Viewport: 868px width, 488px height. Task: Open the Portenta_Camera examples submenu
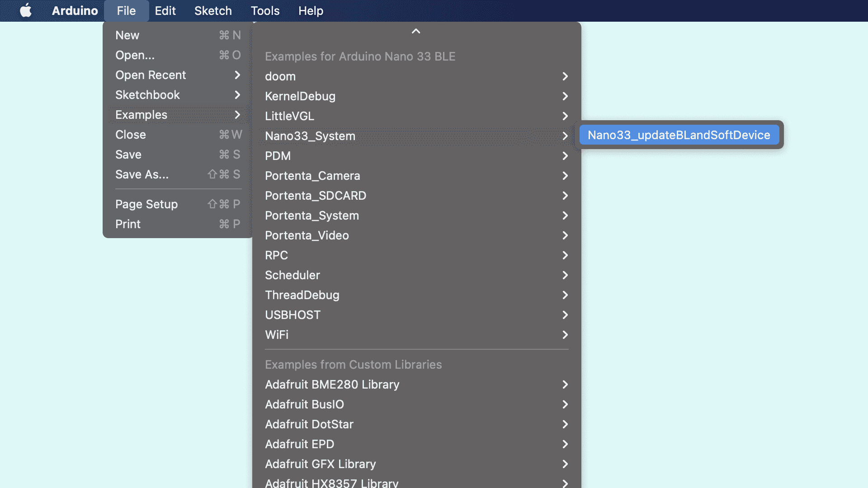coord(416,176)
